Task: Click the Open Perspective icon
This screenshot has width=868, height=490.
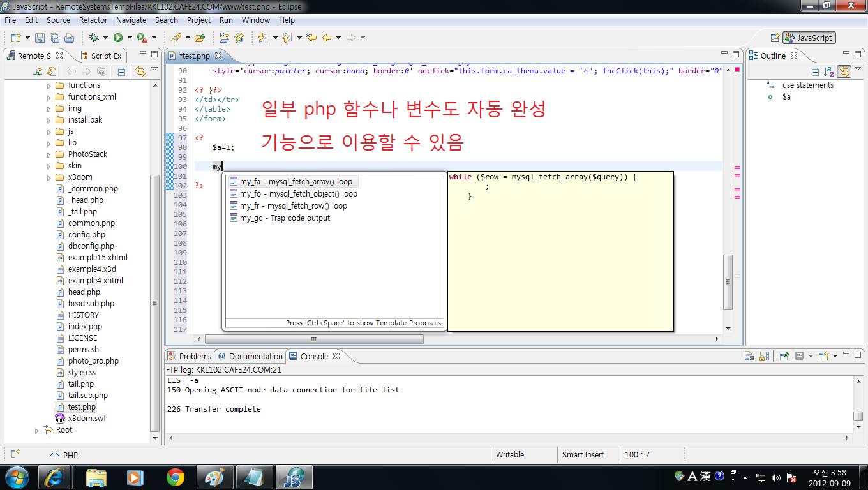Action: (x=775, y=38)
